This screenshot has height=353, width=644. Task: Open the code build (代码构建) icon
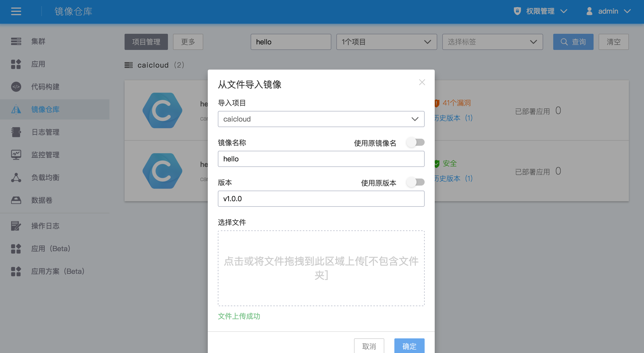coord(16,87)
